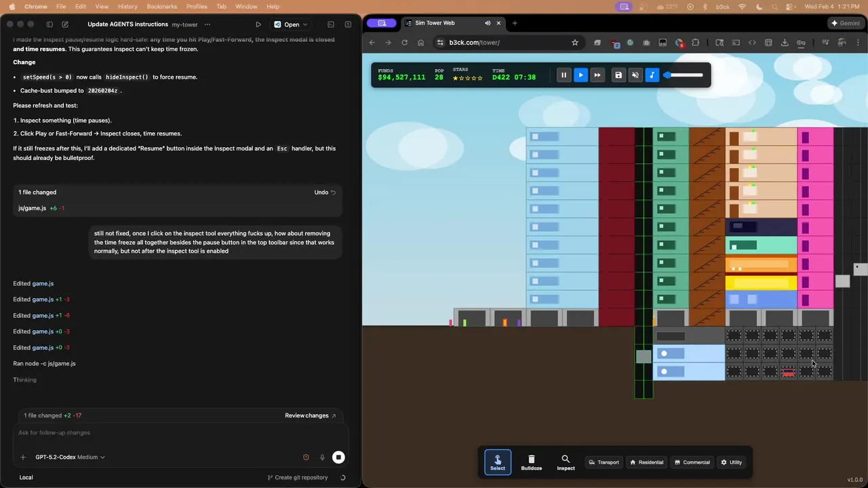Open the History menu
This screenshot has width=868, height=488.
pos(127,6)
